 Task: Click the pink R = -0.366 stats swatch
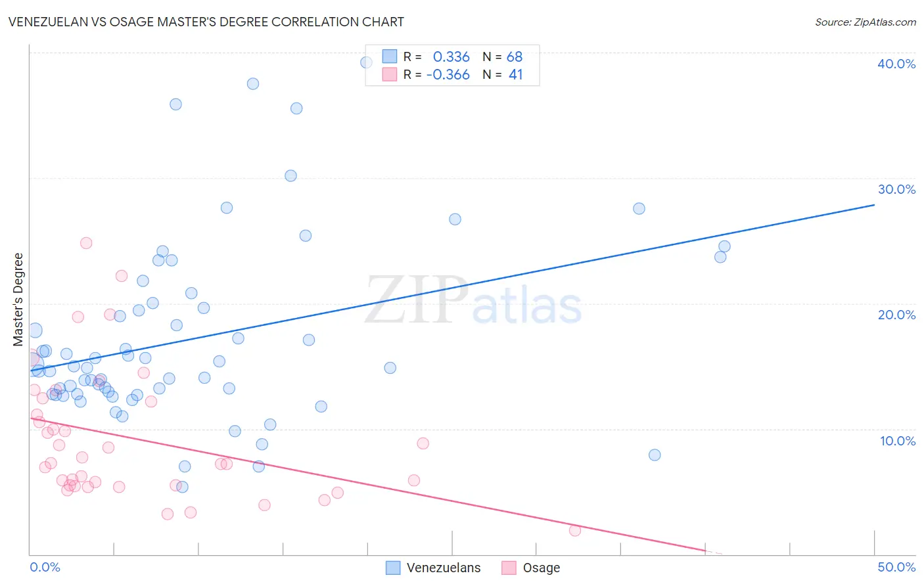[x=390, y=74]
